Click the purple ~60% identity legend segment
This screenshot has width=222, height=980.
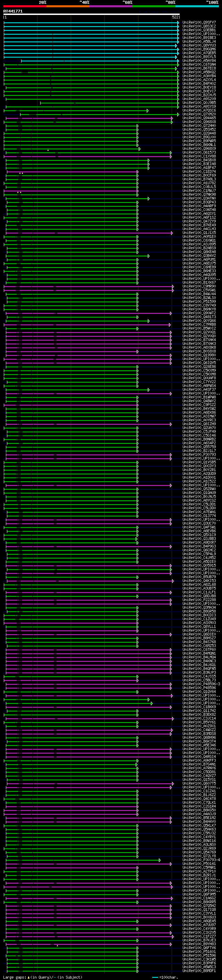point(111,6)
